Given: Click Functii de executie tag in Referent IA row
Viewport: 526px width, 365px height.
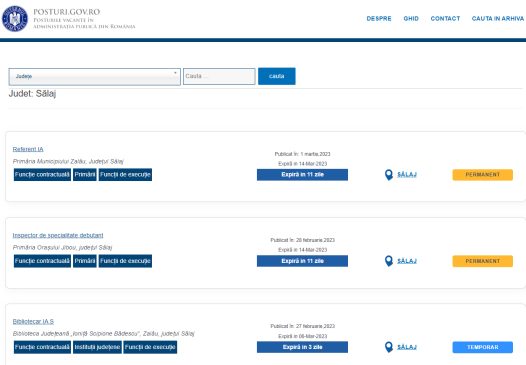Looking at the screenshot, I should (125, 174).
